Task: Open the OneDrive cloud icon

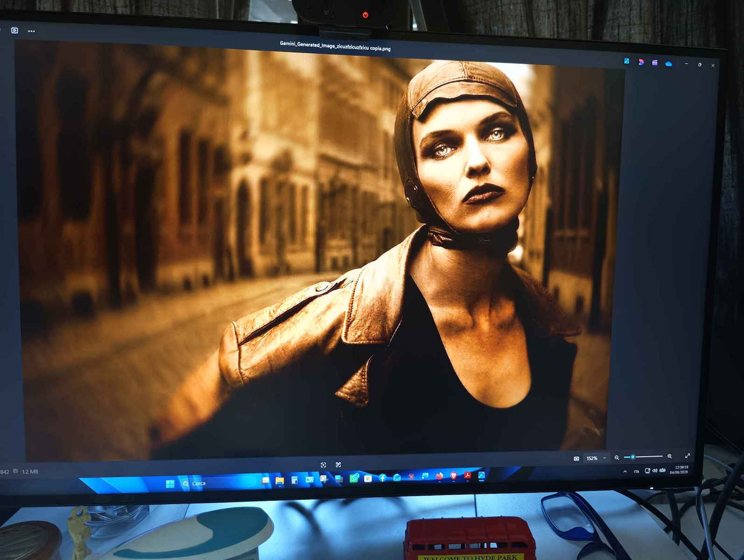Action: [668, 63]
